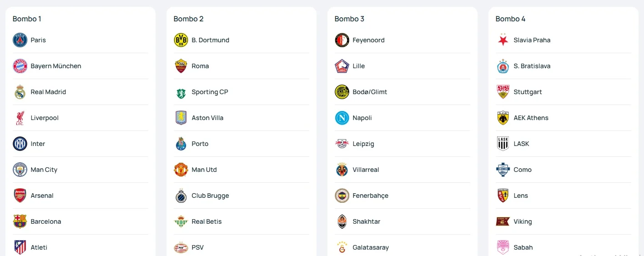Select the Bayern München logo

pyautogui.click(x=20, y=66)
